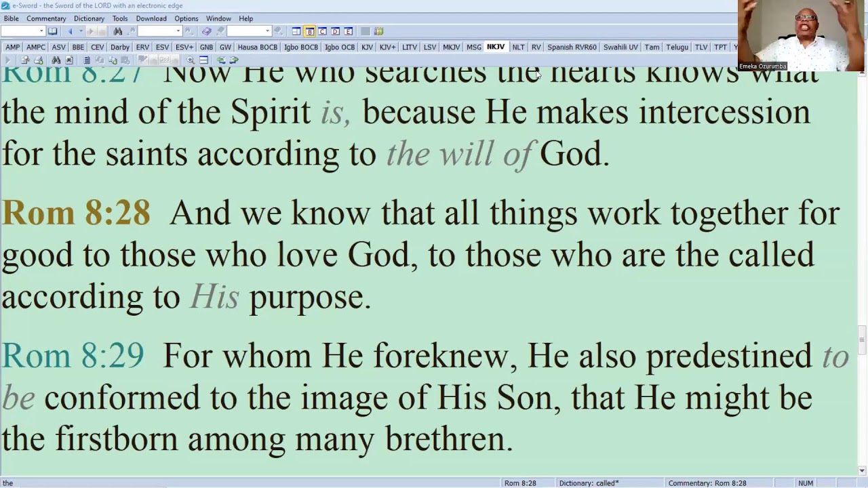Open the Back history dropdown arrow

pos(81,31)
